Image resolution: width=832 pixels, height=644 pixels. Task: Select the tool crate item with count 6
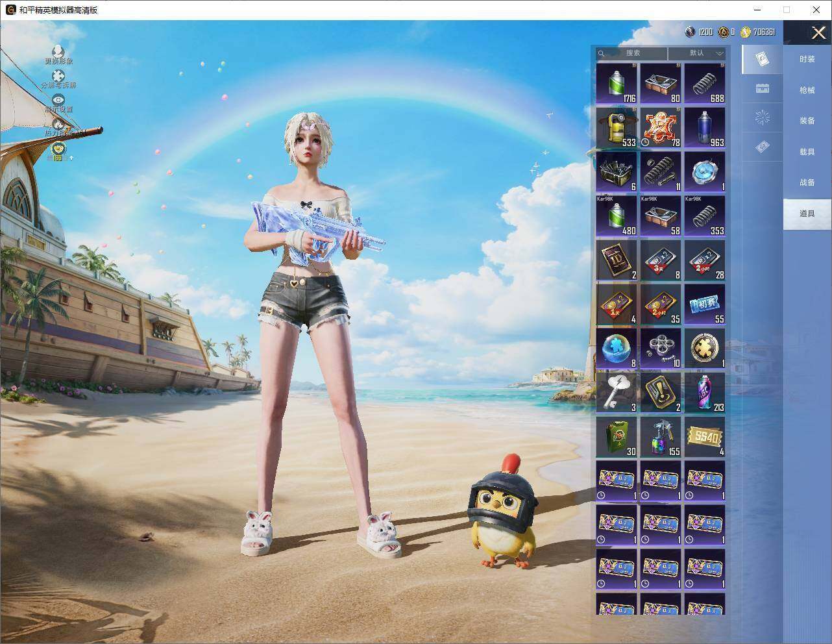tap(617, 171)
